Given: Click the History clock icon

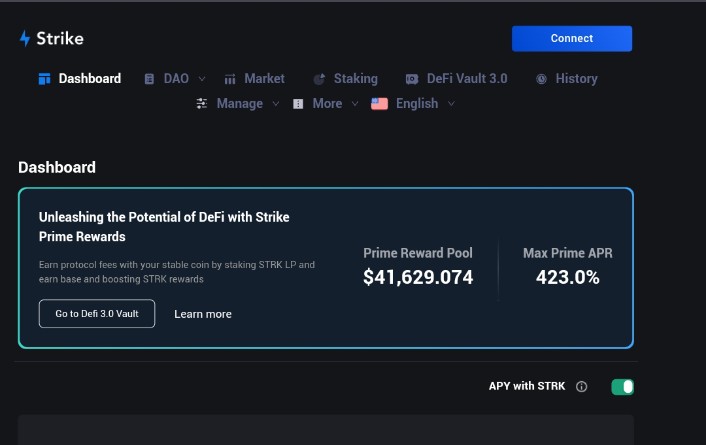Looking at the screenshot, I should tap(541, 79).
